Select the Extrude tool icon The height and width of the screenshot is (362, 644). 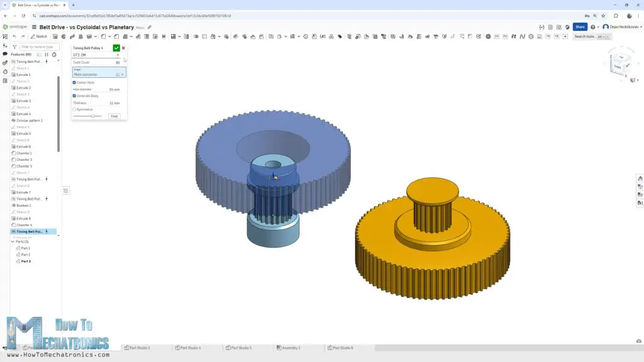56,36
